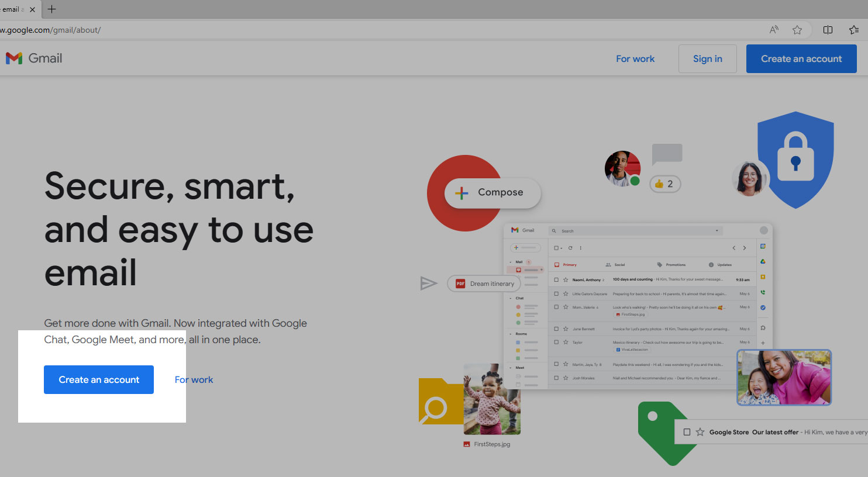The height and width of the screenshot is (477, 868).
Task: Close the current browser tab
Action: pos(32,9)
